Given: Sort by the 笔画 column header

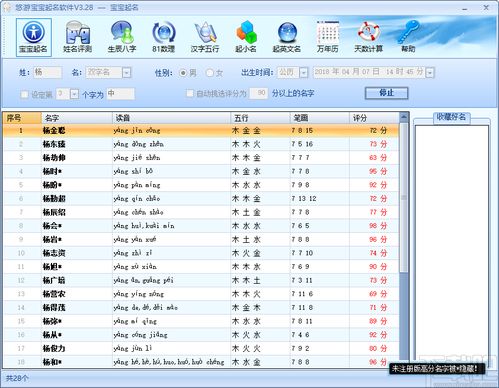Looking at the screenshot, I should (320, 118).
